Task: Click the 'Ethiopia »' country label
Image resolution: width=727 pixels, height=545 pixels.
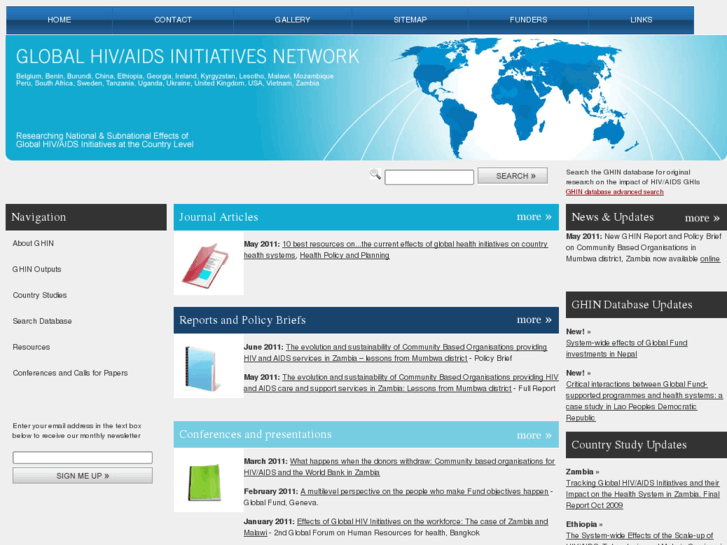Action: click(584, 524)
